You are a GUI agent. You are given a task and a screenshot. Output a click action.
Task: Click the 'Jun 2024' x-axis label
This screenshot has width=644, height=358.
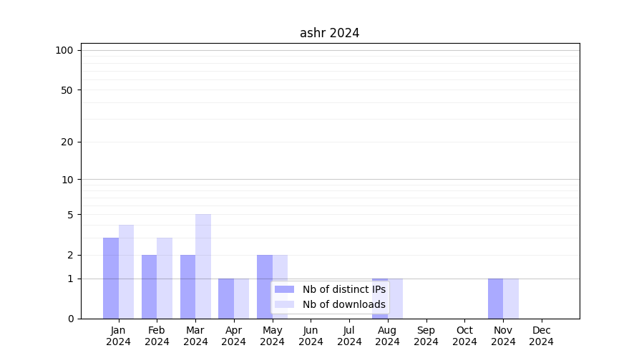tap(311, 336)
